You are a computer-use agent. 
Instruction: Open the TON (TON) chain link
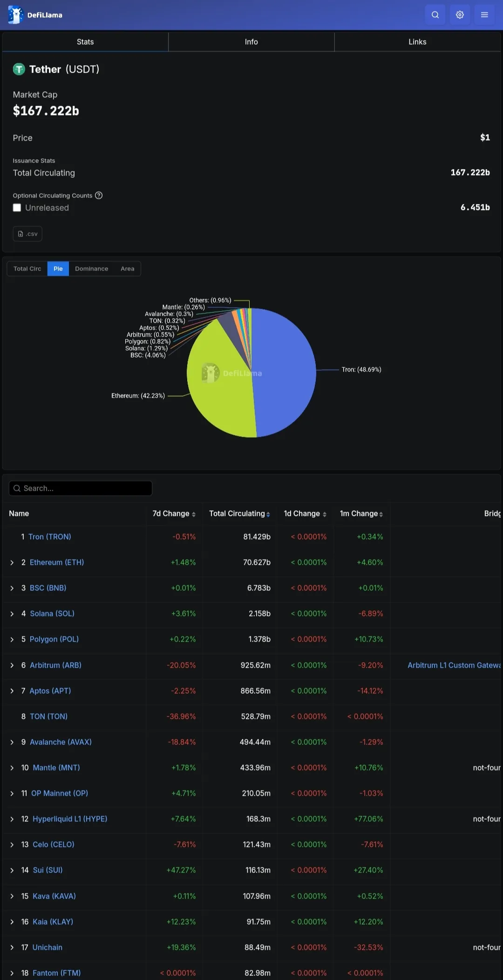[x=49, y=716]
